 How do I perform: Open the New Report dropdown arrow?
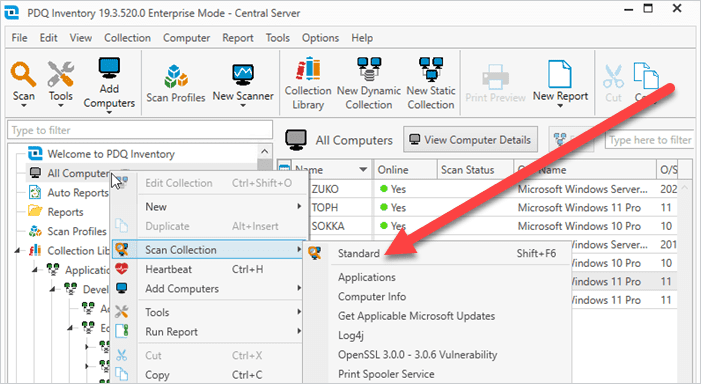pyautogui.click(x=560, y=106)
